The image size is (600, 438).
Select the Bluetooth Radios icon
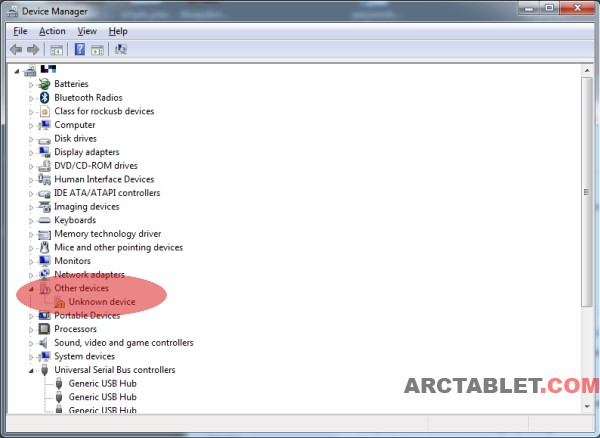44,98
